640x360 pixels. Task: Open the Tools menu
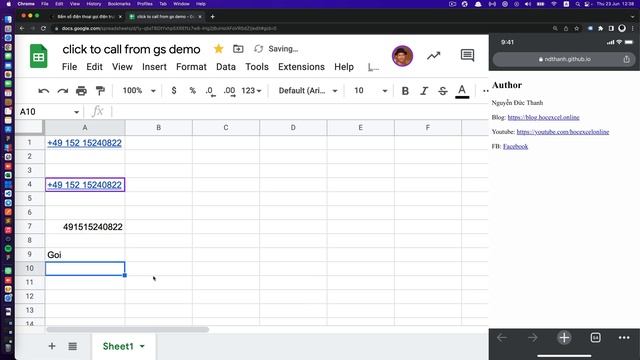coord(257,67)
